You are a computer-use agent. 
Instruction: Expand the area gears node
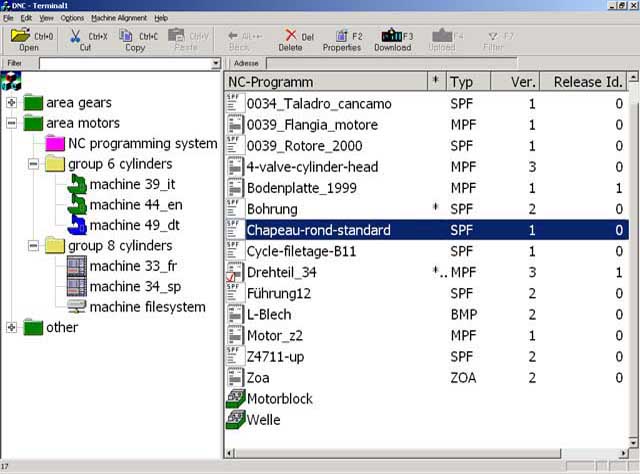pos(11,102)
